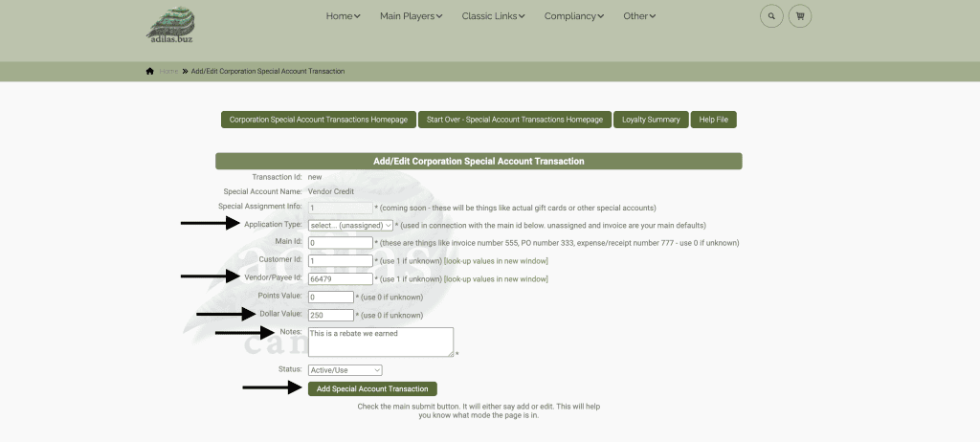The image size is (980, 442).
Task: Open the search icon in the header
Action: (771, 16)
